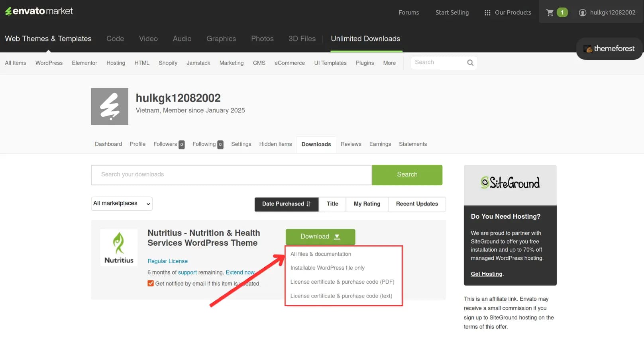
Task: Click the cart item count badge
Action: [x=562, y=12]
